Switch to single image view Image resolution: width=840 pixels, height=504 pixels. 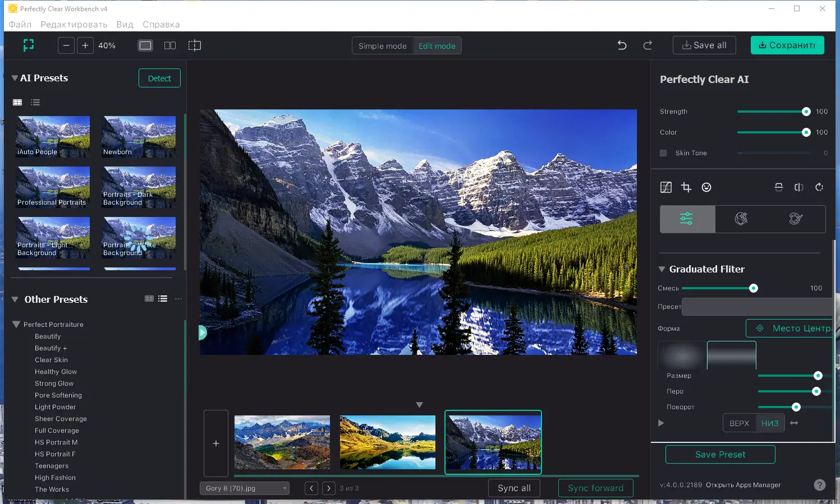pos(145,45)
